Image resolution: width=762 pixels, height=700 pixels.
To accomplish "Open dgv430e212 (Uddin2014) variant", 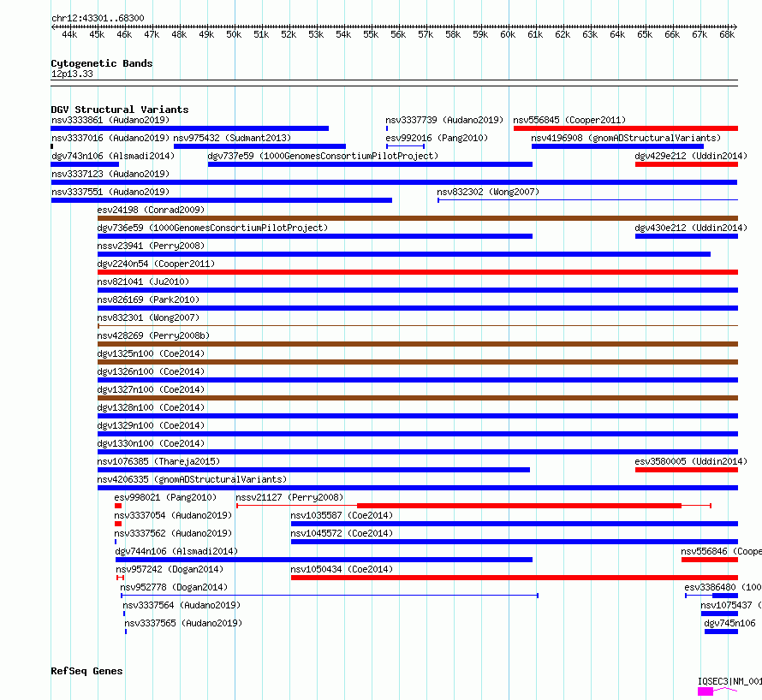I will [x=686, y=236].
